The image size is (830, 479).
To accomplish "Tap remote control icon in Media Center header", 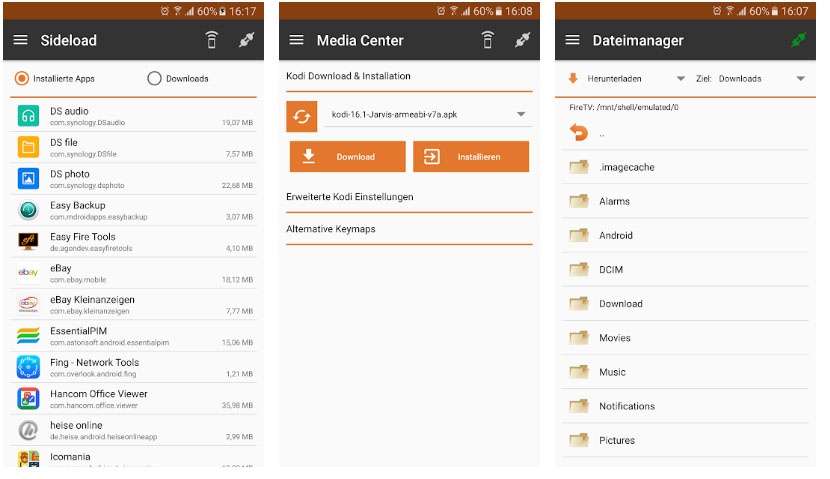I will 487,40.
